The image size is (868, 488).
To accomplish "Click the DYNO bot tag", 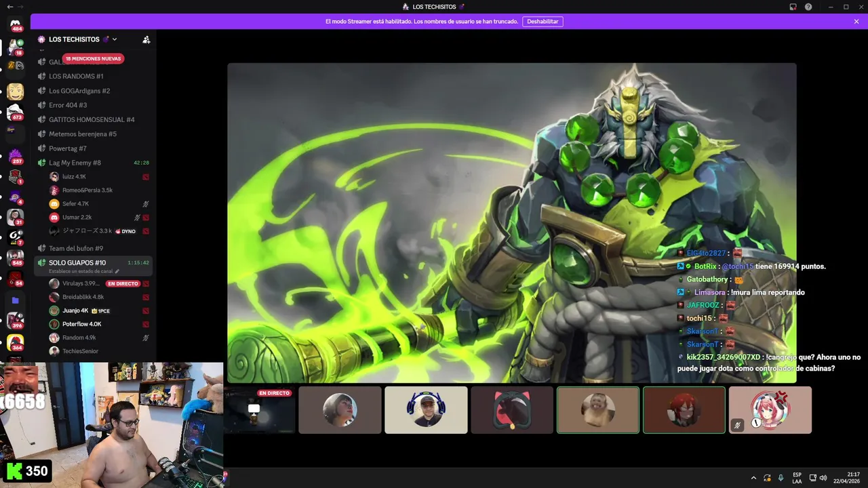I will point(125,231).
